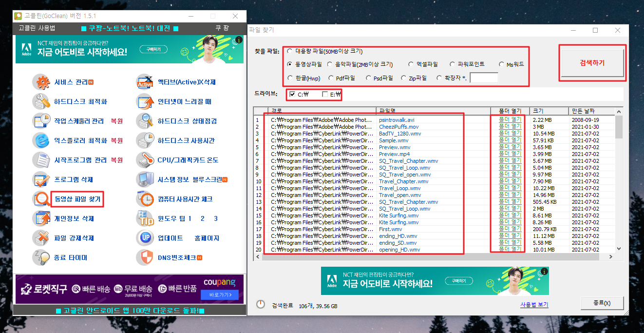Click the 종료(X) button
This screenshot has height=333, width=644.
(x=602, y=303)
